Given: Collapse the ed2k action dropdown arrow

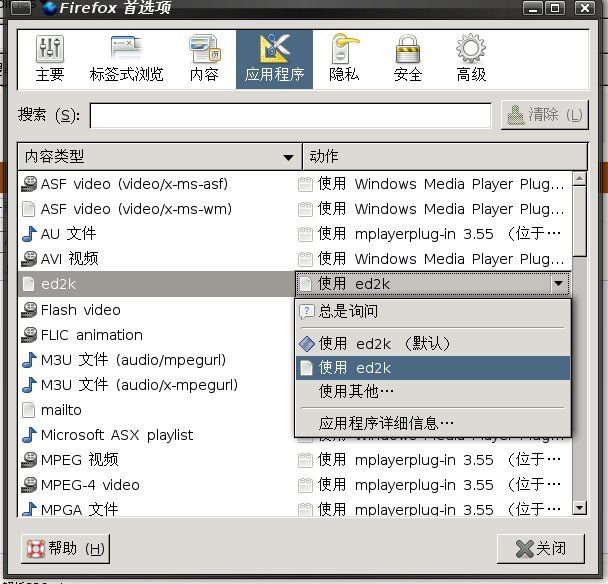Looking at the screenshot, I should tap(558, 284).
